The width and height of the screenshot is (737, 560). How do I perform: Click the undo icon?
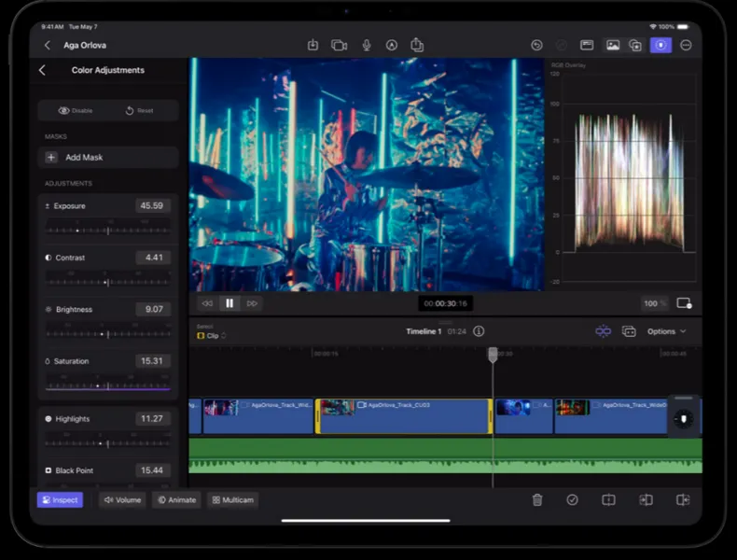click(536, 45)
